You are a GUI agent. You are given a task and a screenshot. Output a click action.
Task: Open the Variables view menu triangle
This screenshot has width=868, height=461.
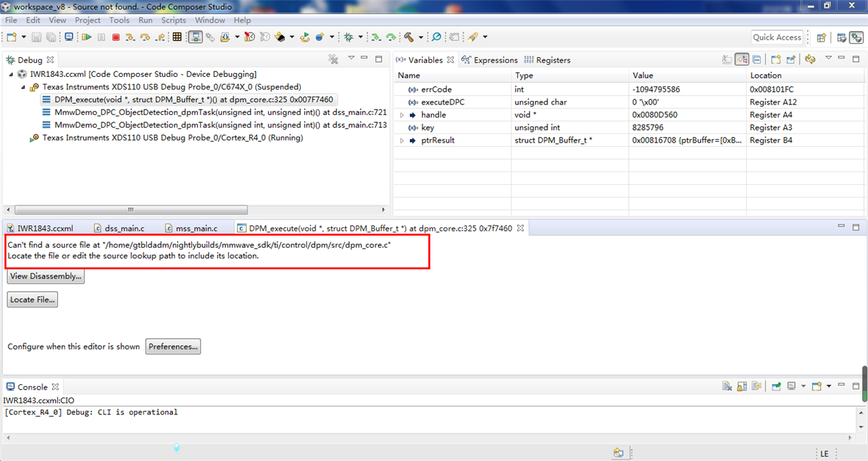pos(828,58)
